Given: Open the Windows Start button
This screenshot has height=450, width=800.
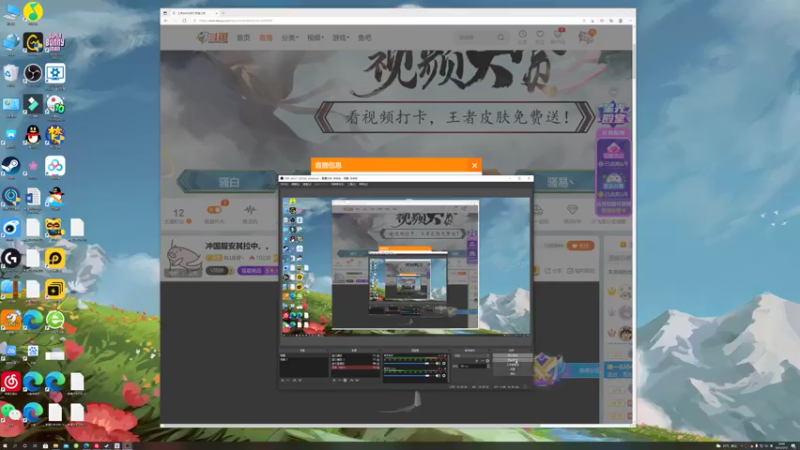Looking at the screenshot, I should [4, 445].
